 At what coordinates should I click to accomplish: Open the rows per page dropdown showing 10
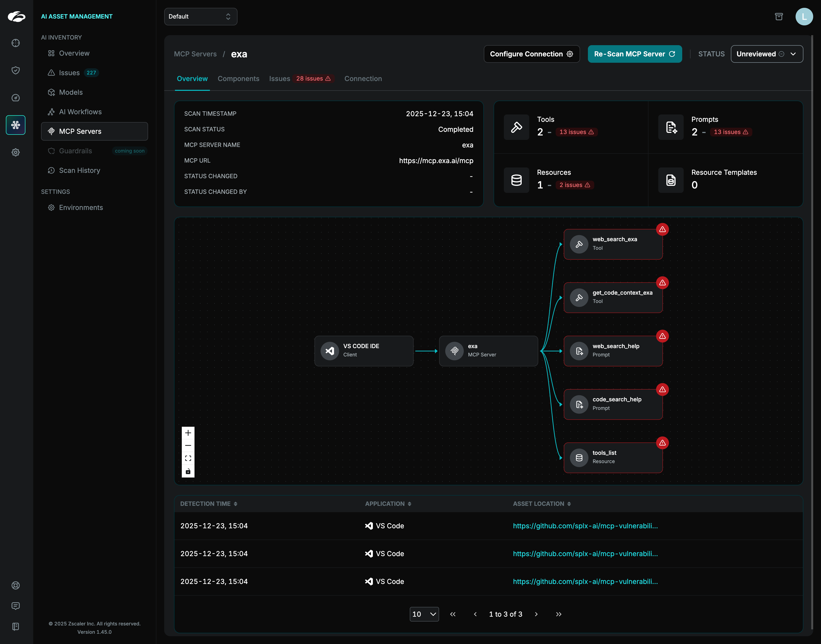pyautogui.click(x=424, y=614)
